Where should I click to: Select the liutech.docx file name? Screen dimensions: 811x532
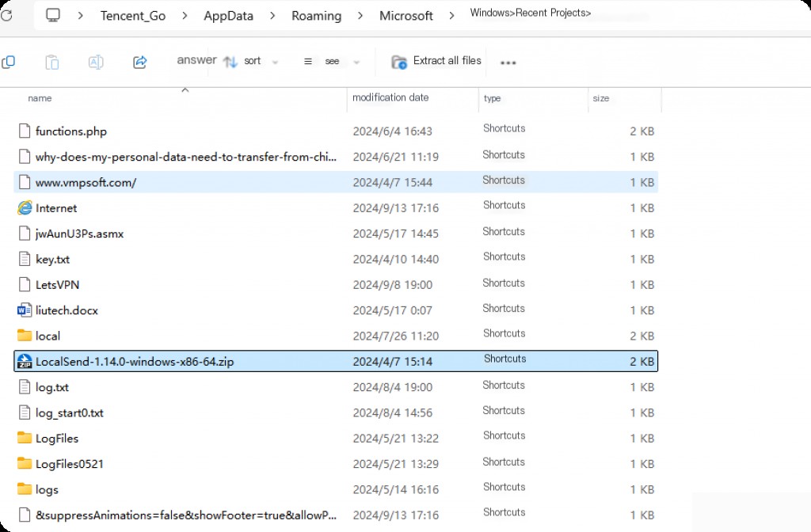pyautogui.click(x=67, y=310)
